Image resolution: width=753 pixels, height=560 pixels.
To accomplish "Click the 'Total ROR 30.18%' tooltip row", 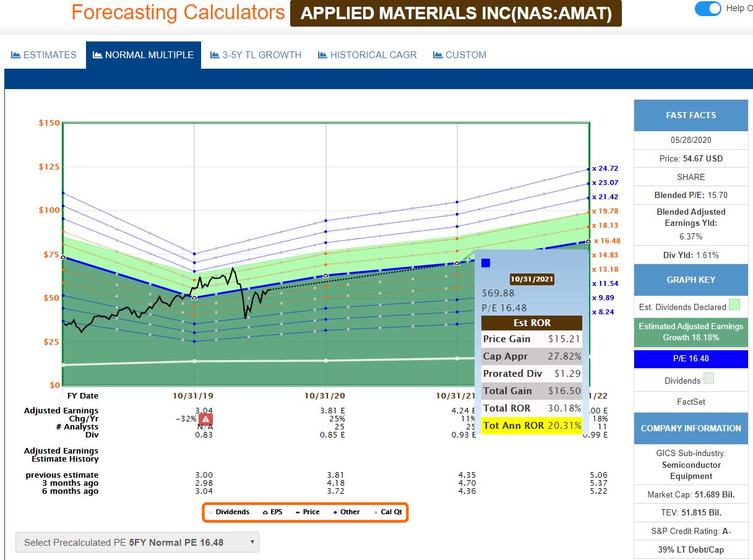I will pyautogui.click(x=531, y=408).
